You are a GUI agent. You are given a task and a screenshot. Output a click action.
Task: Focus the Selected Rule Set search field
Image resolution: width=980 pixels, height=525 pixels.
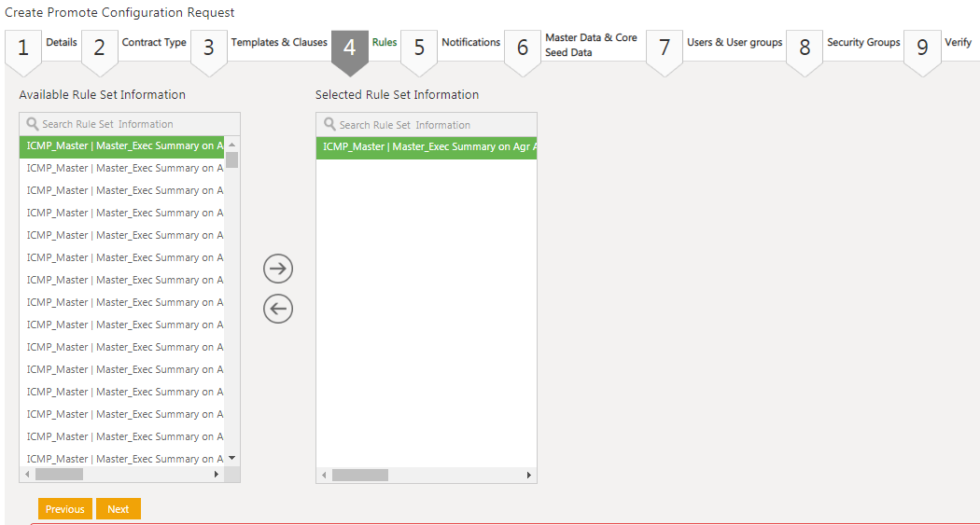(x=433, y=125)
